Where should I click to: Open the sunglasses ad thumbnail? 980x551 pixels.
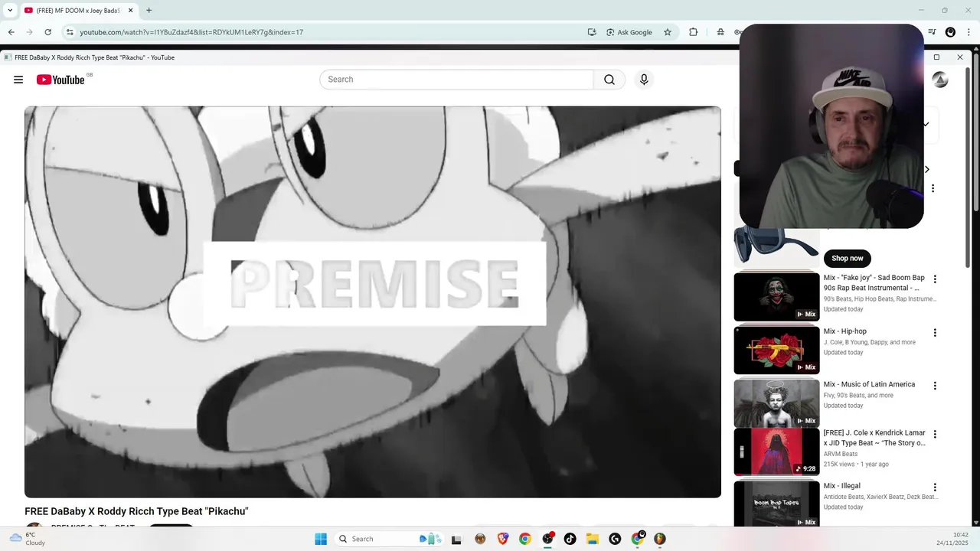coord(776,246)
